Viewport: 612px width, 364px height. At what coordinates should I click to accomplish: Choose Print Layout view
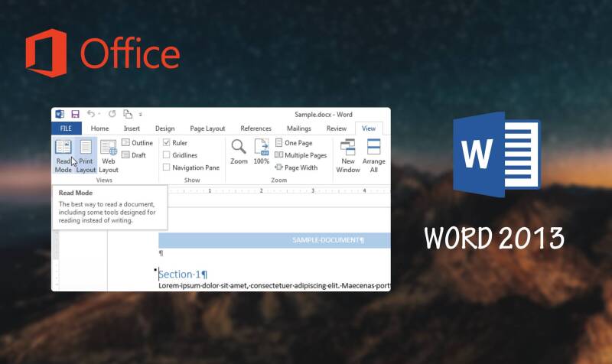click(86, 156)
